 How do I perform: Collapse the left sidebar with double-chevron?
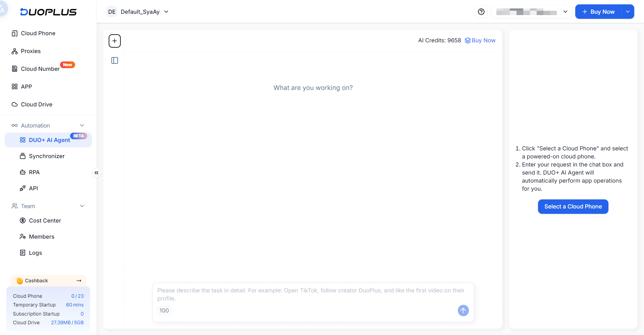click(x=97, y=173)
